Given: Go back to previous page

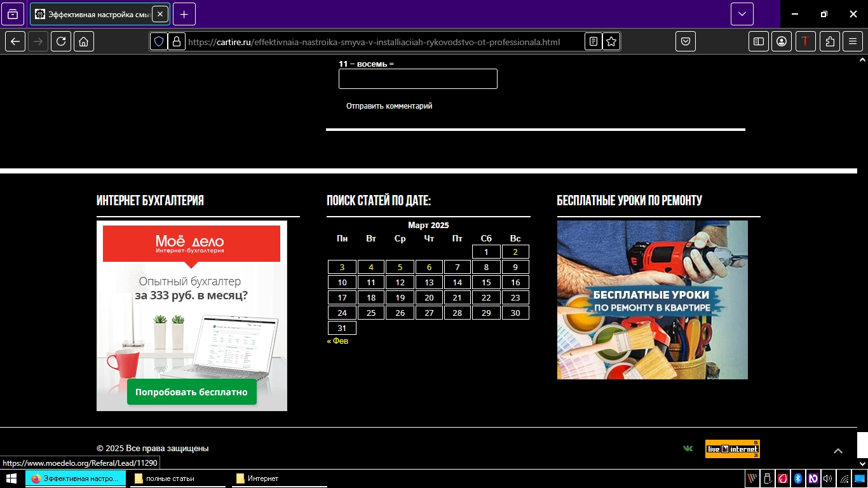Looking at the screenshot, I should point(15,41).
